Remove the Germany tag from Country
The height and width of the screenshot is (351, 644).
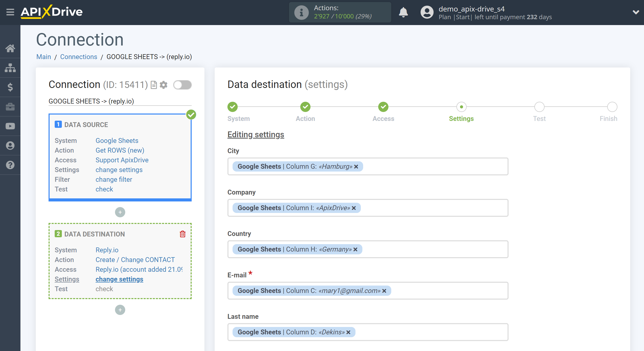click(x=355, y=250)
